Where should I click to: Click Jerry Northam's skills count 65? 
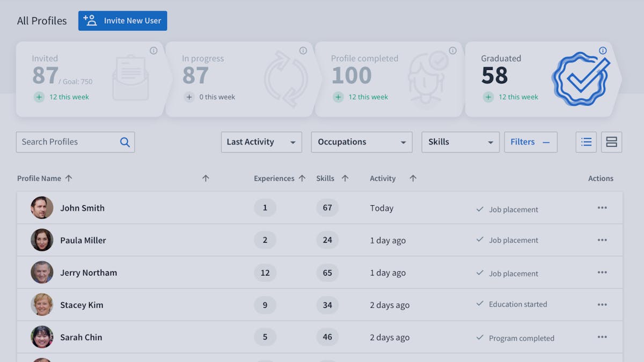[x=327, y=272]
